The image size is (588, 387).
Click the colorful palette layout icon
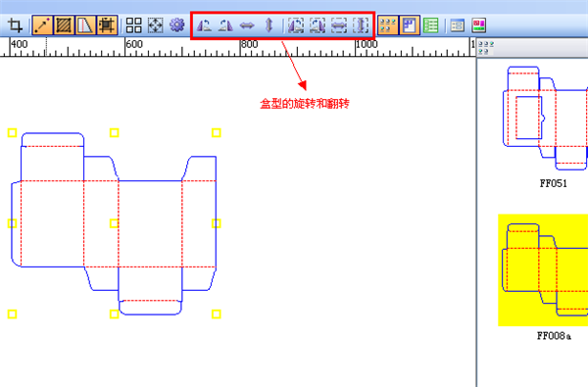(x=479, y=25)
